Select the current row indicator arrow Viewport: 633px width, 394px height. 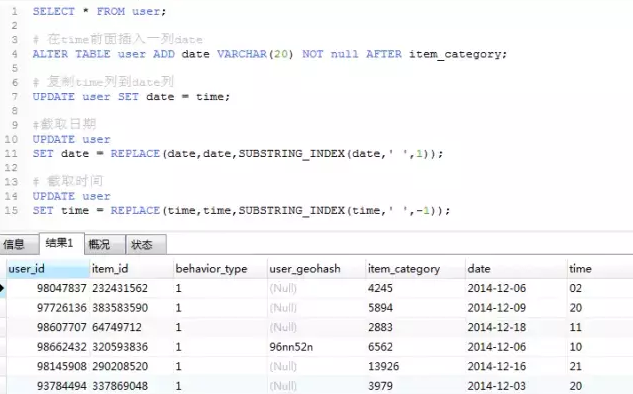(x=2, y=288)
